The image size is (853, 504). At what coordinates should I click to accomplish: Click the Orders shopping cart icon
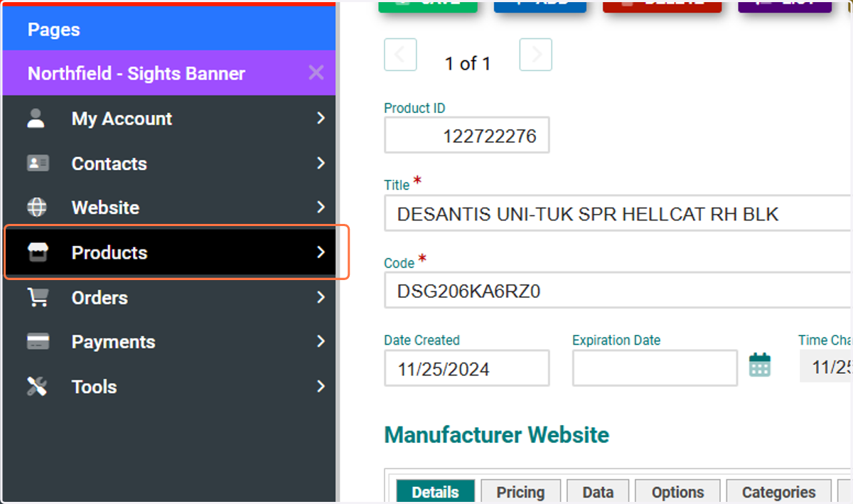38,297
